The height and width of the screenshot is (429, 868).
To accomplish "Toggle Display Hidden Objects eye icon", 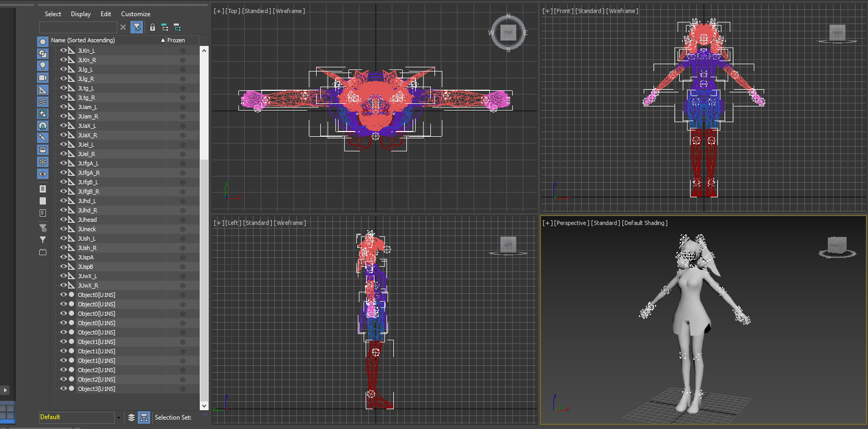I will [x=43, y=174].
